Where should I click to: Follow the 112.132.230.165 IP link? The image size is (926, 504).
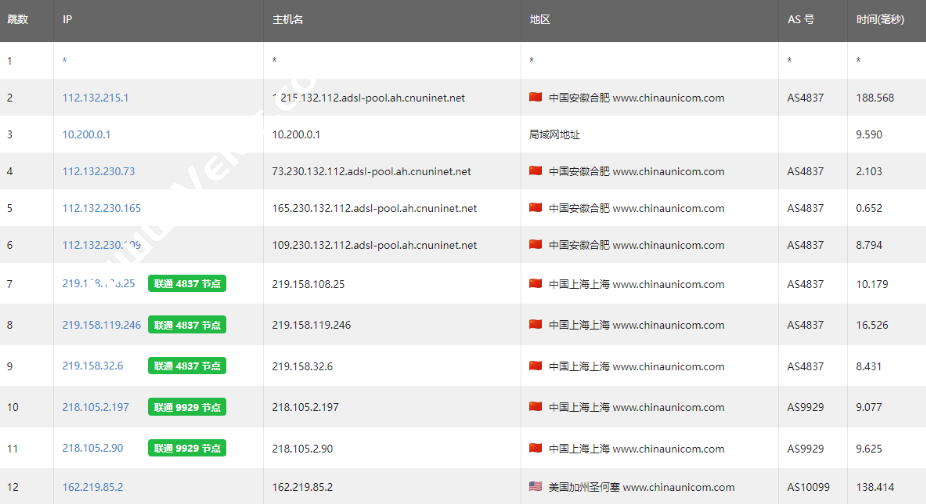(x=101, y=208)
